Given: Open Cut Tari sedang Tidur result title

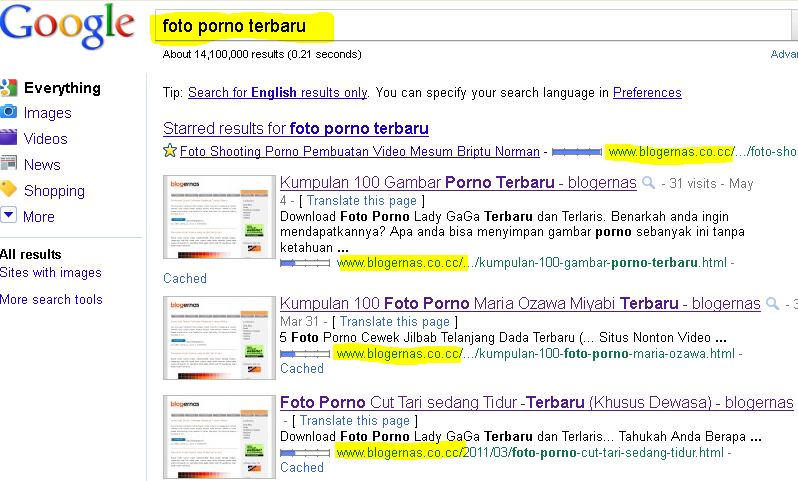Looking at the screenshot, I should coord(536,403).
